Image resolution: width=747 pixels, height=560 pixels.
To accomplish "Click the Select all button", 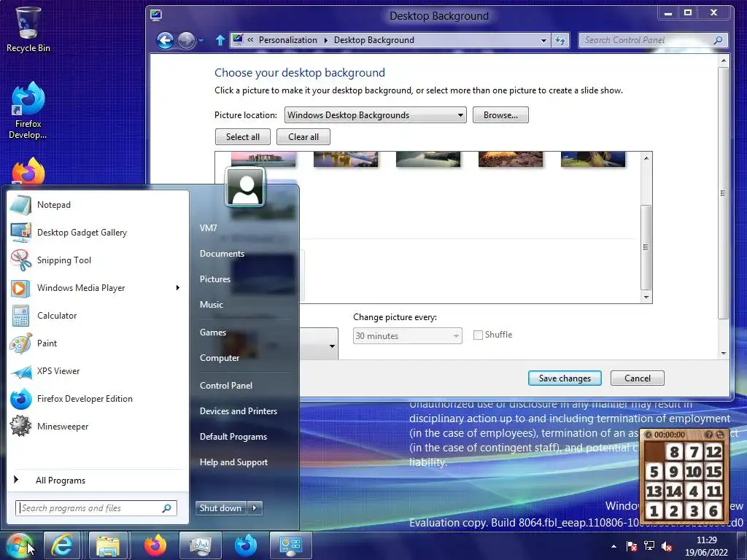I will pos(242,137).
